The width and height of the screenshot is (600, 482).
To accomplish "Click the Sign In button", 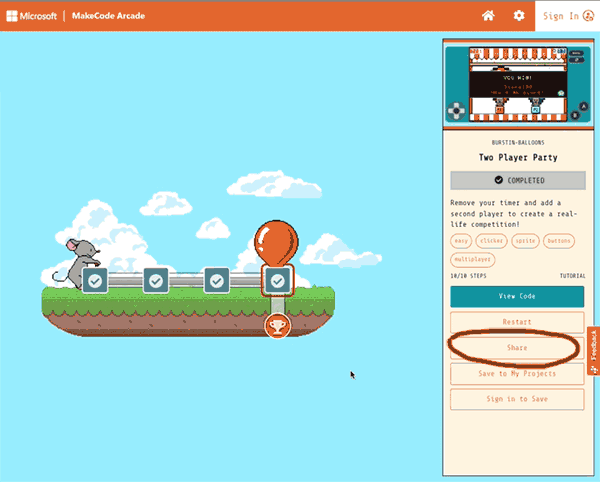I will pyautogui.click(x=567, y=16).
